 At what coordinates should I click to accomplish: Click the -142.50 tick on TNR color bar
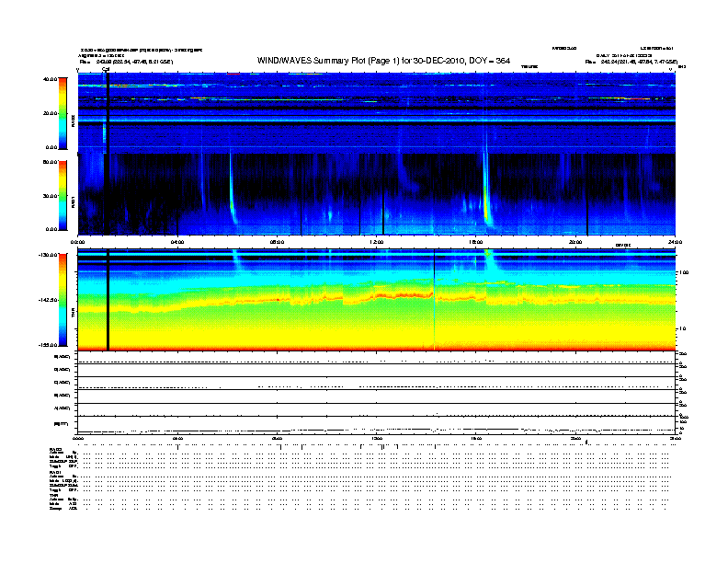coord(49,300)
